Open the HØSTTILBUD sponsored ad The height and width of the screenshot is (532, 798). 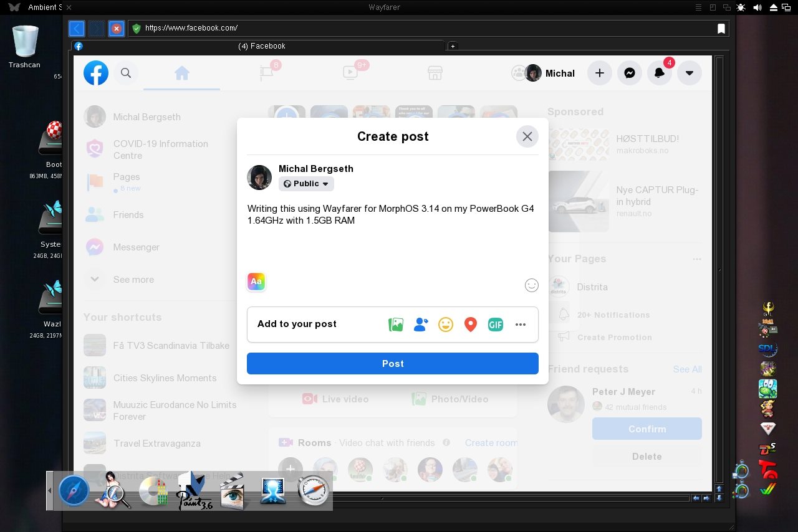pyautogui.click(x=625, y=144)
